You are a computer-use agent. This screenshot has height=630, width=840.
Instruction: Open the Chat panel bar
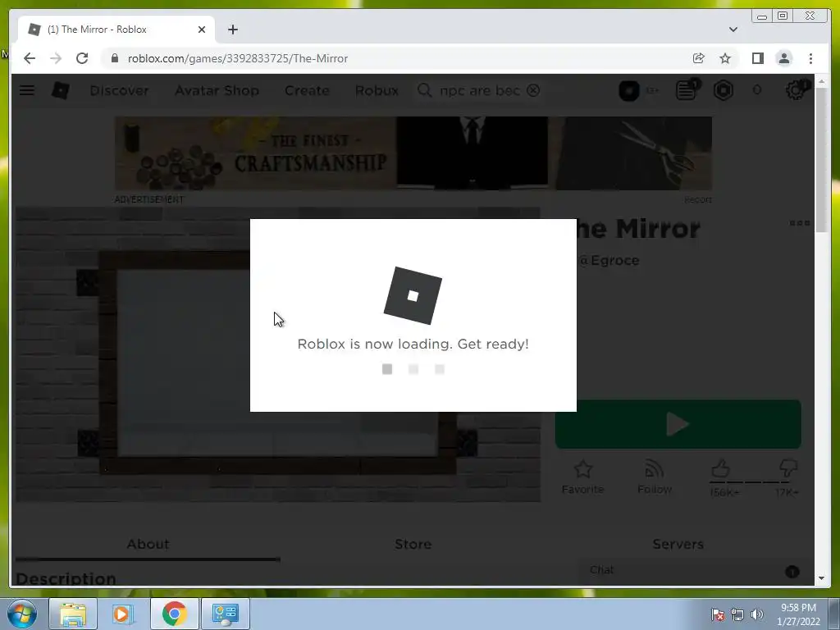coord(695,570)
